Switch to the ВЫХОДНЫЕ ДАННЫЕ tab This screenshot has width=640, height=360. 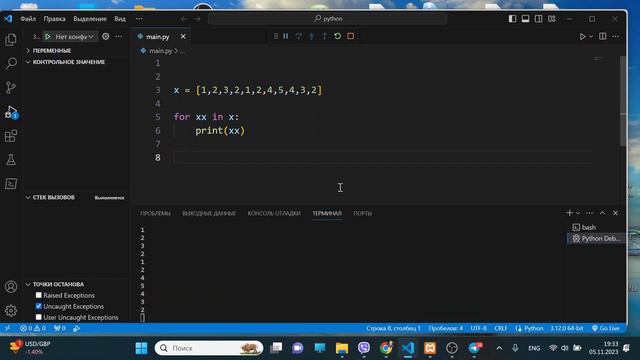point(209,213)
